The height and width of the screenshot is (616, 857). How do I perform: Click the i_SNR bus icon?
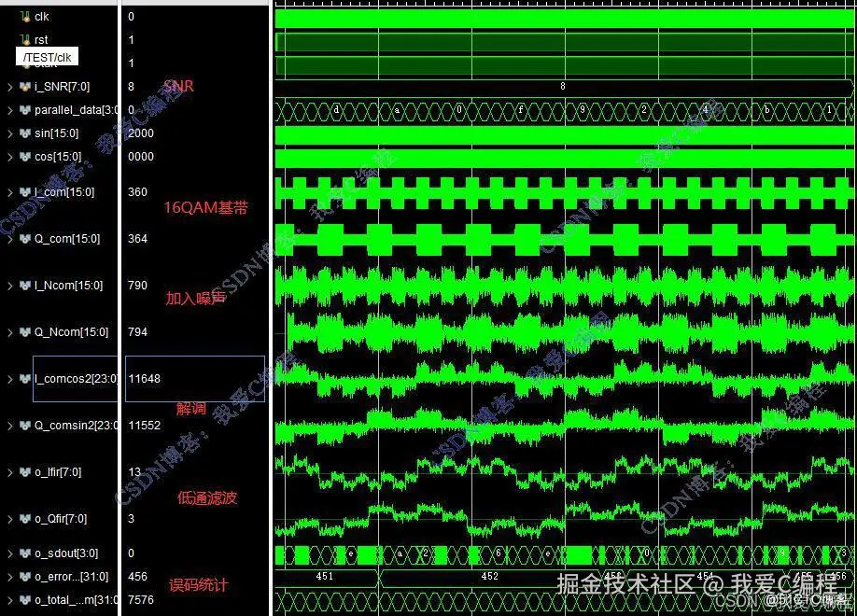[25, 87]
